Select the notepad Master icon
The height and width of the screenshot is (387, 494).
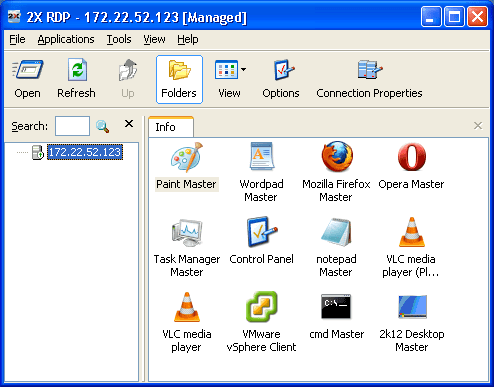[336, 232]
